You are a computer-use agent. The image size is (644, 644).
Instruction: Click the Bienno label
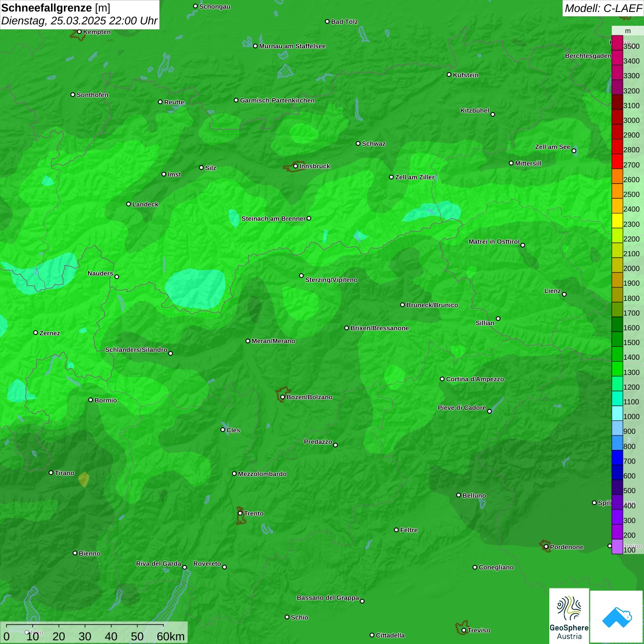pos(89,553)
